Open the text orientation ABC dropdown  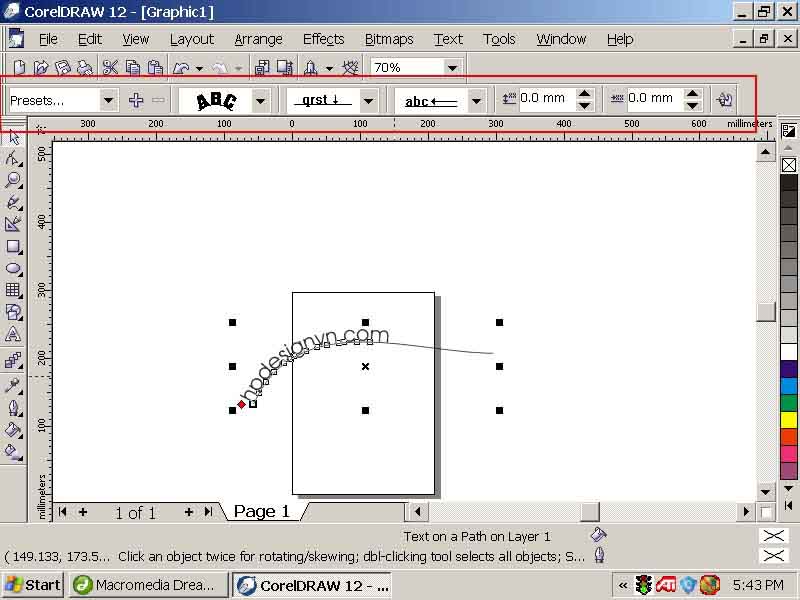tap(260, 101)
